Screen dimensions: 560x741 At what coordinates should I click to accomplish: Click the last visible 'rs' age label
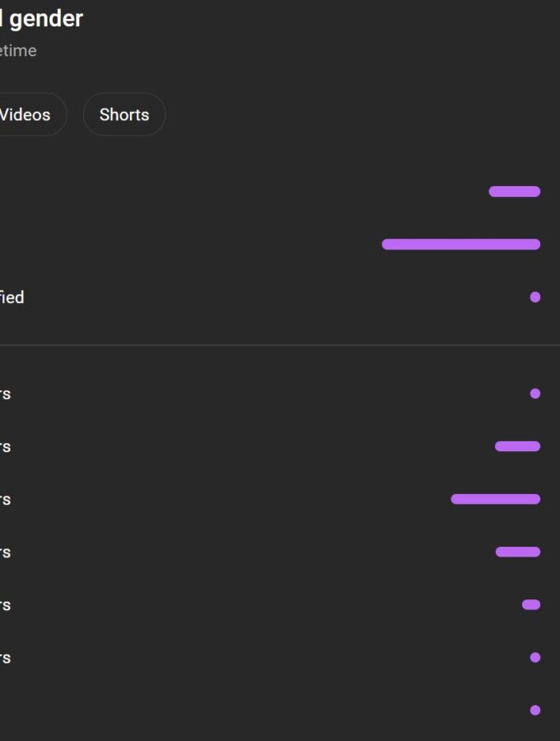5,658
